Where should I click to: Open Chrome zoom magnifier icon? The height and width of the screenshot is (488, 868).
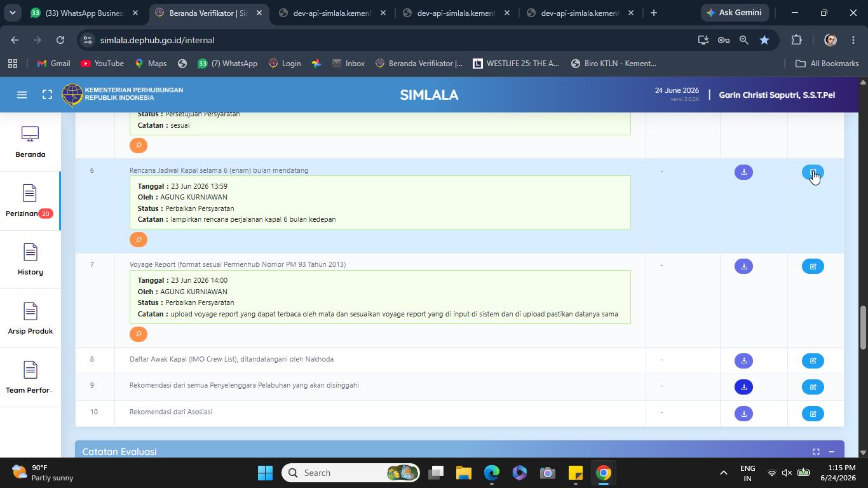744,40
